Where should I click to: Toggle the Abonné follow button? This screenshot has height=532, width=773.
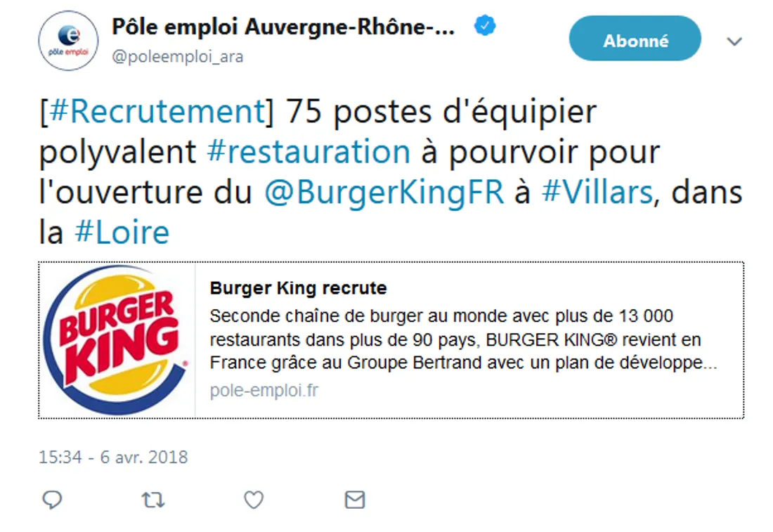[635, 39]
